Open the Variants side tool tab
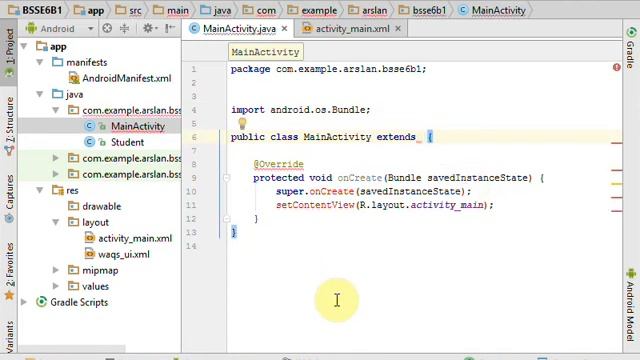 click(x=9, y=337)
